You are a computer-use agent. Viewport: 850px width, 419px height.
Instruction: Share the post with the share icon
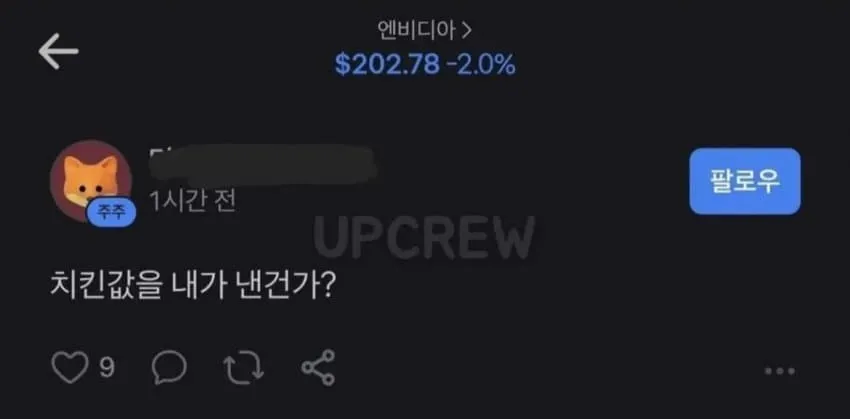click(x=318, y=368)
